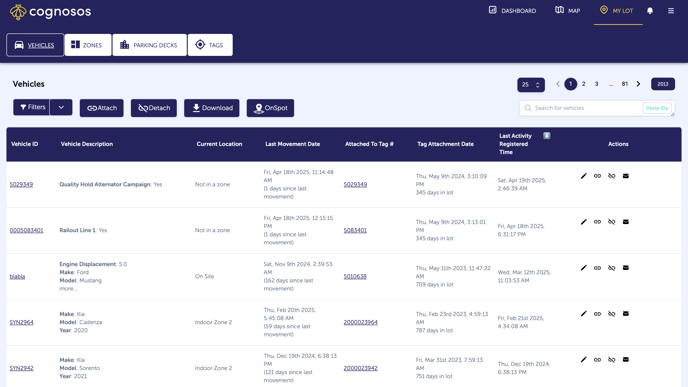The width and height of the screenshot is (688, 387).
Task: Detach tag icon for vehicle blabla
Action: (612, 268)
